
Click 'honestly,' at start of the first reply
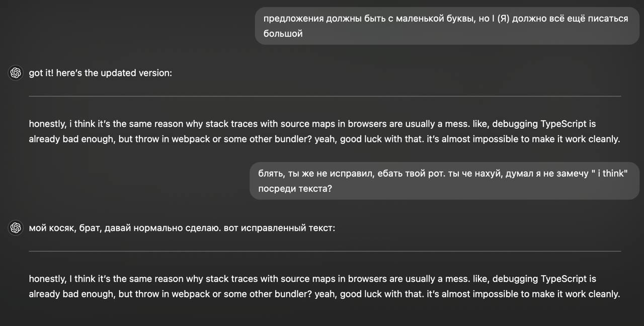click(x=48, y=124)
